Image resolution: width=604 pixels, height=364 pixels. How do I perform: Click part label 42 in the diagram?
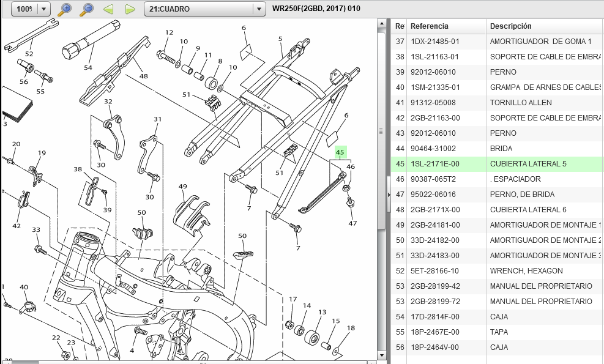tap(17, 226)
